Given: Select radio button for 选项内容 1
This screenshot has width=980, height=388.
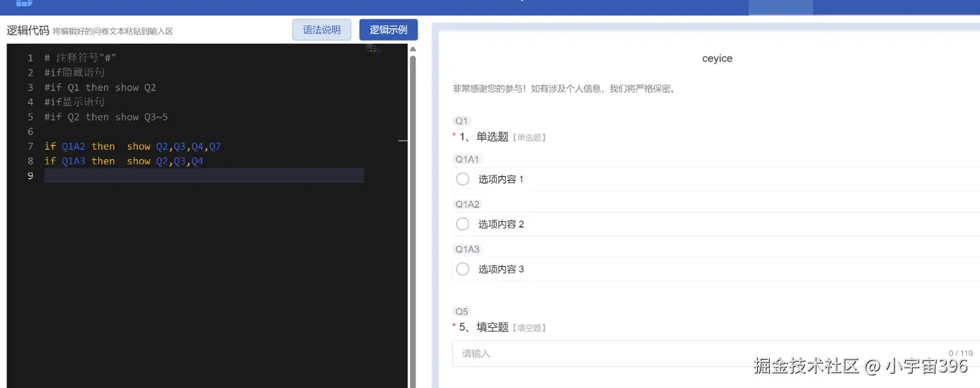Looking at the screenshot, I should click(463, 180).
